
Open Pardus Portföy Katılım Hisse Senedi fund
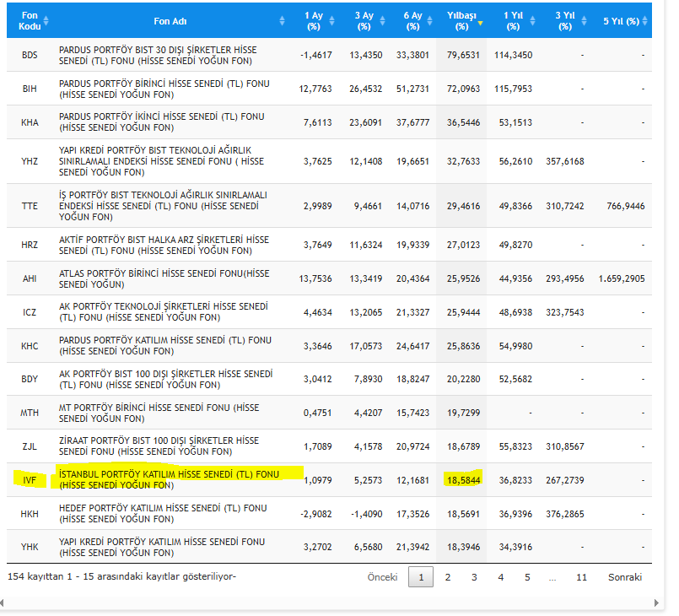165,346
